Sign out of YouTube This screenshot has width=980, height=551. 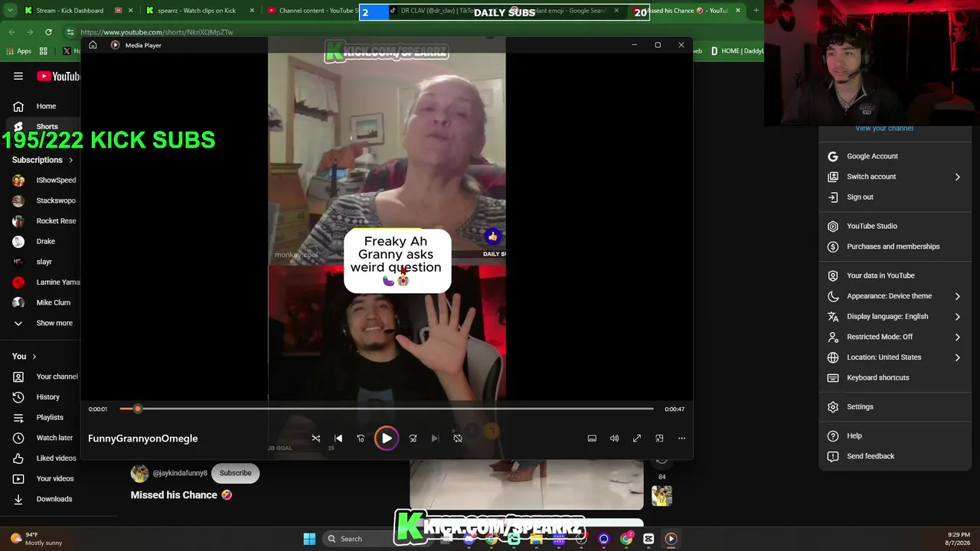click(x=896, y=197)
